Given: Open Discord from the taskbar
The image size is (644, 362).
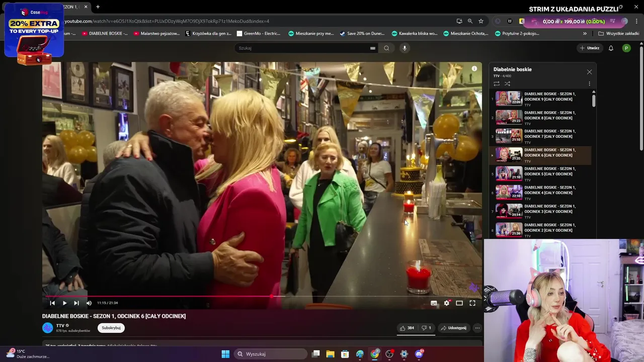Looking at the screenshot, I should [419, 354].
